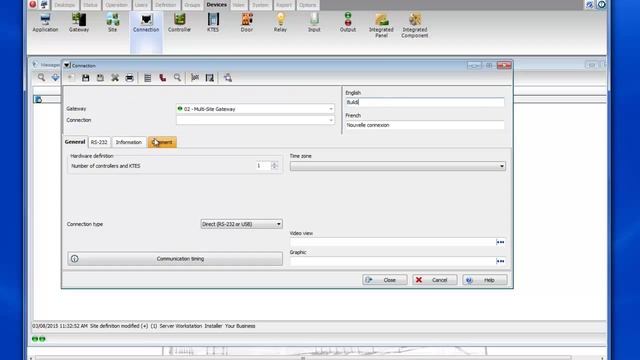Click the icon with arrow after second separator
The width and height of the screenshot is (640, 360).
tap(210, 78)
